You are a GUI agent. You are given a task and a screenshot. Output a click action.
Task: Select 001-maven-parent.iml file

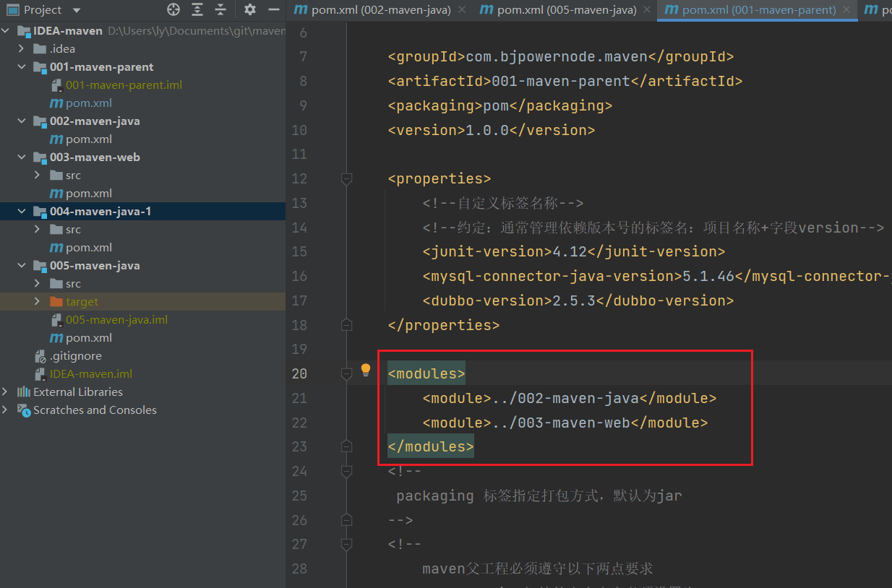click(x=124, y=85)
